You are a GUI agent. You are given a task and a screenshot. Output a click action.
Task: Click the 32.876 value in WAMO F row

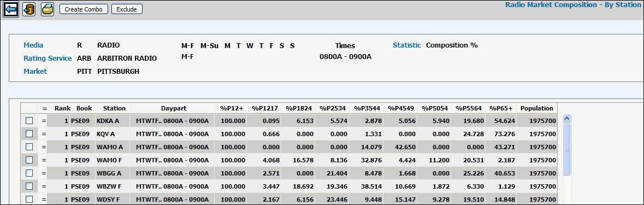tap(371, 160)
